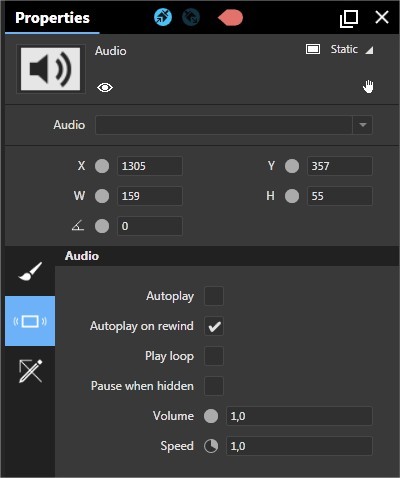400x478 pixels.
Task: Edit the Speed field 1,0
Action: [299, 446]
